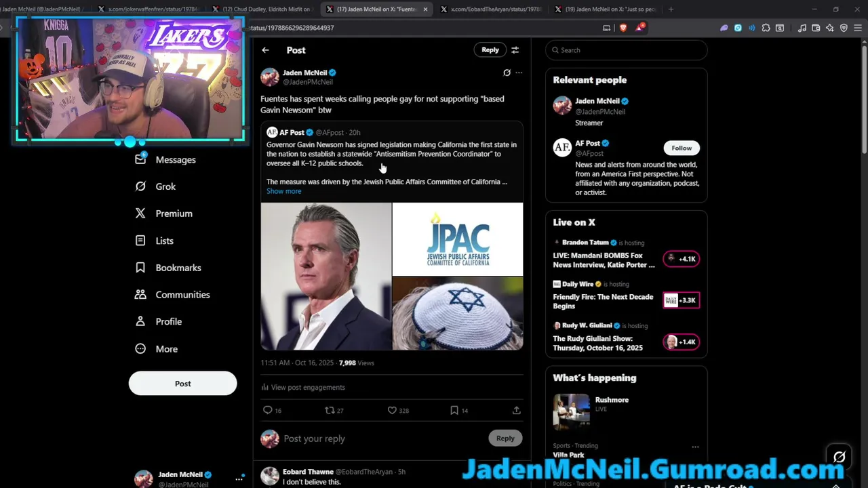
Task: Click the post timestamp 11:51 AM · Oct 16, 2025
Action: 297,363
